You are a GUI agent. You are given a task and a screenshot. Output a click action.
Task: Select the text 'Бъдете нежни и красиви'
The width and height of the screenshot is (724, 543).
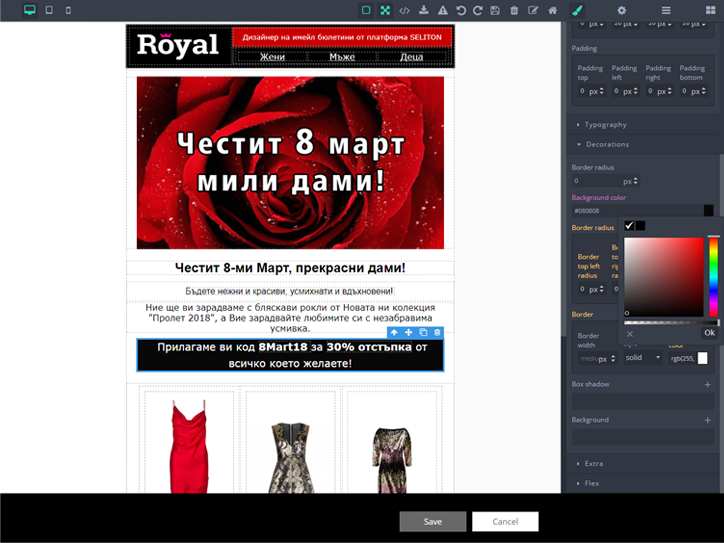(290, 291)
